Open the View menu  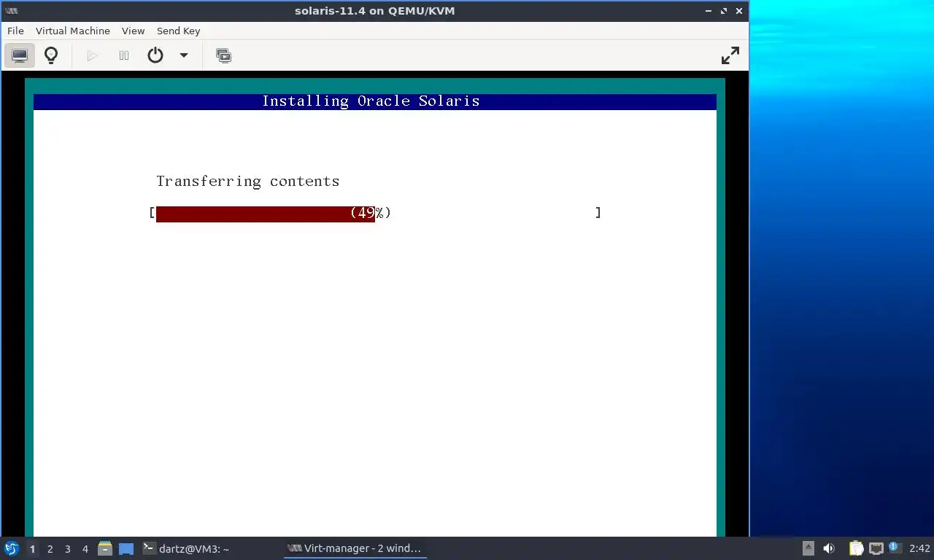point(133,31)
